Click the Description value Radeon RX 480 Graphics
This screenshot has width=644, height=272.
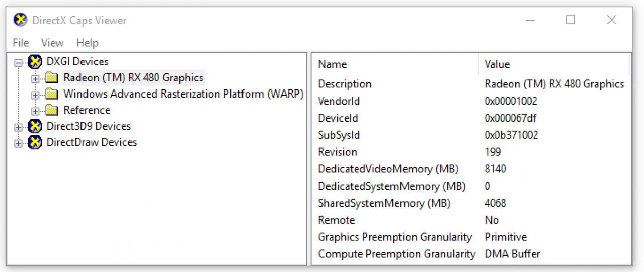tap(554, 84)
